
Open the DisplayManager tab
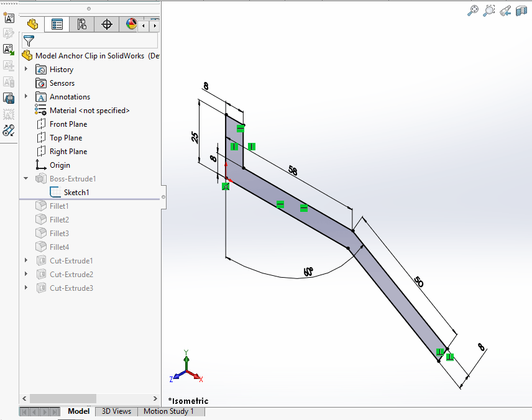[131, 24]
